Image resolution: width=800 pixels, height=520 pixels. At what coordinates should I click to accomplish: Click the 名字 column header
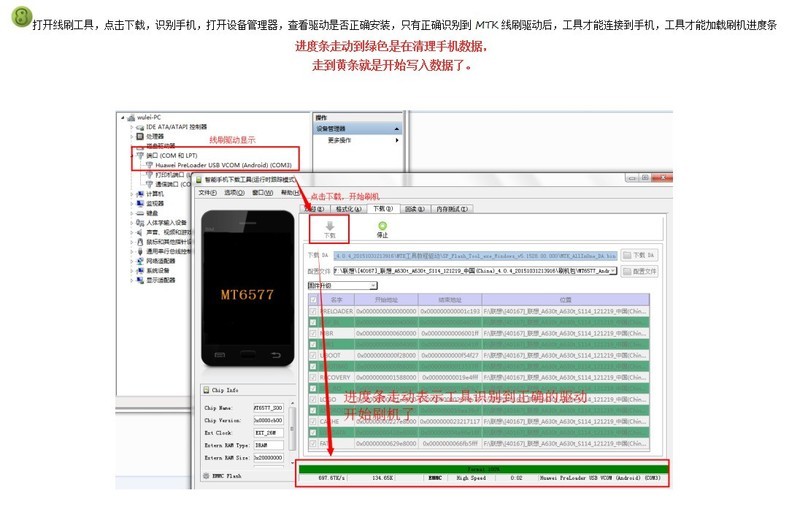click(x=337, y=300)
